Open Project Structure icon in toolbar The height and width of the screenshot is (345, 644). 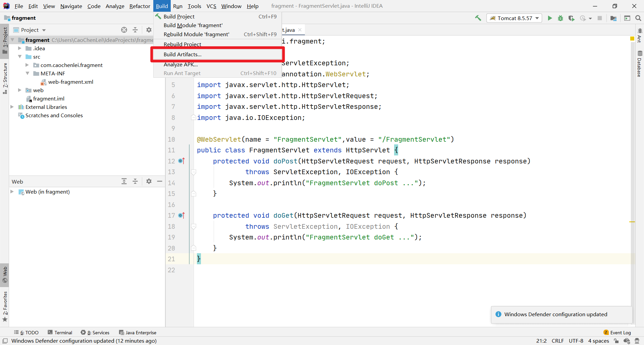click(x=613, y=18)
